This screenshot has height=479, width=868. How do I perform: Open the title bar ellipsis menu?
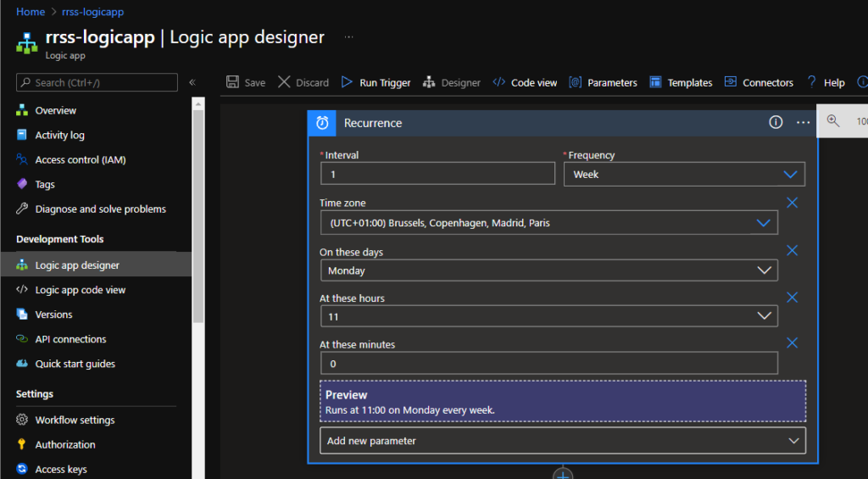pos(348,37)
